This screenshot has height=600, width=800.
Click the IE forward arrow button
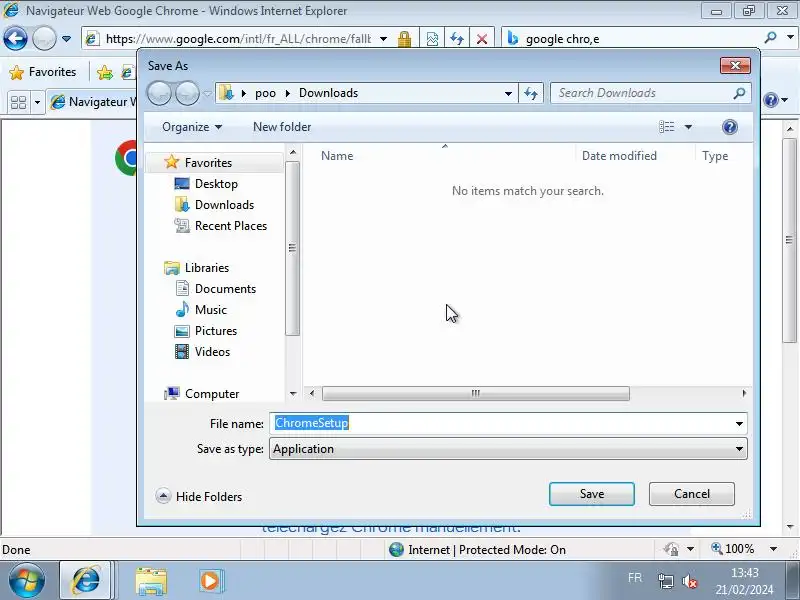(x=44, y=38)
